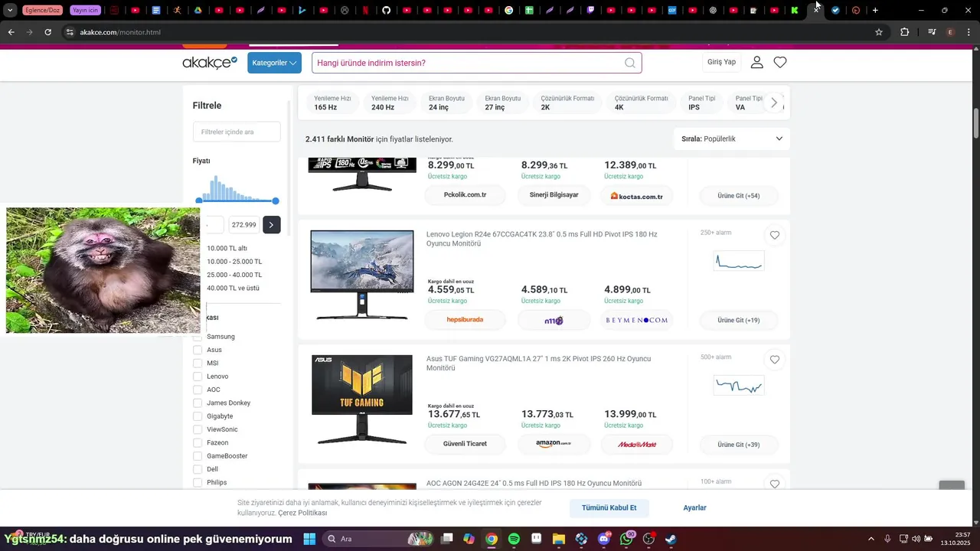Add AOC AGON 24G42E to favorites heart

coord(775,484)
